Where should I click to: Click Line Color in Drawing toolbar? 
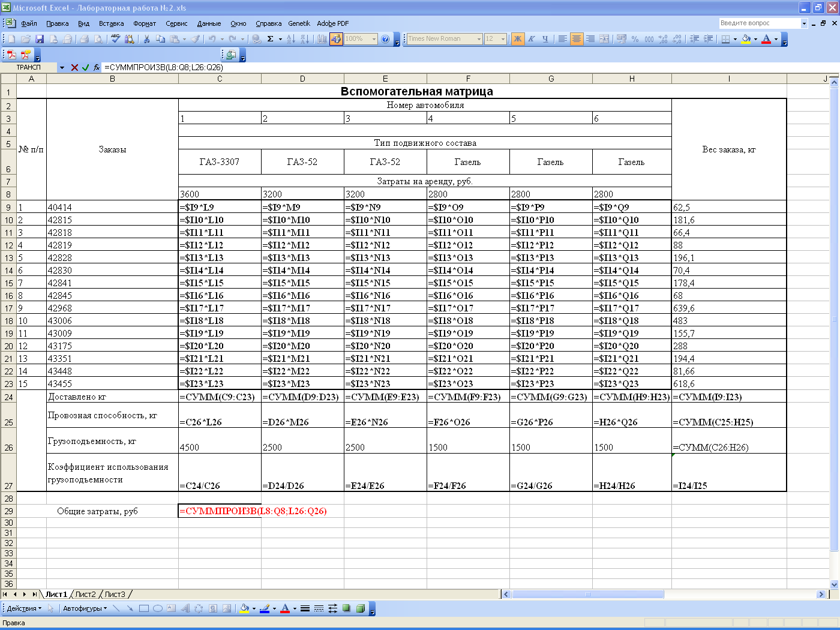tap(265, 608)
